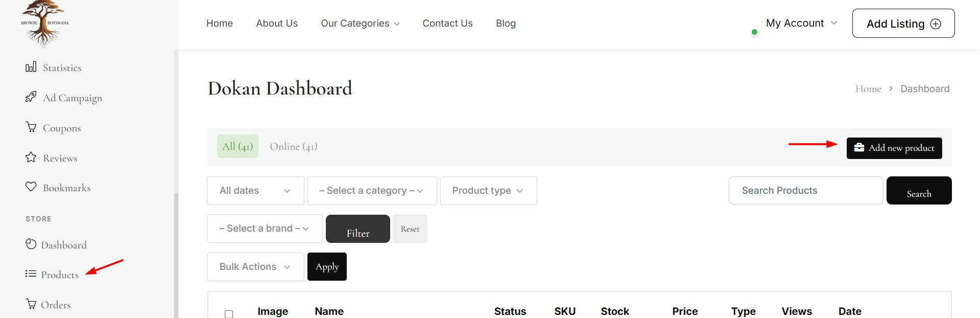The width and height of the screenshot is (980, 318).
Task: Click the Orders cart icon
Action: [x=31, y=304]
